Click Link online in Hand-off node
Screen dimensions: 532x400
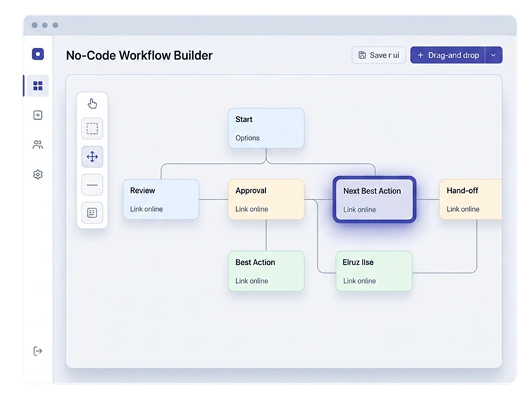(463, 209)
